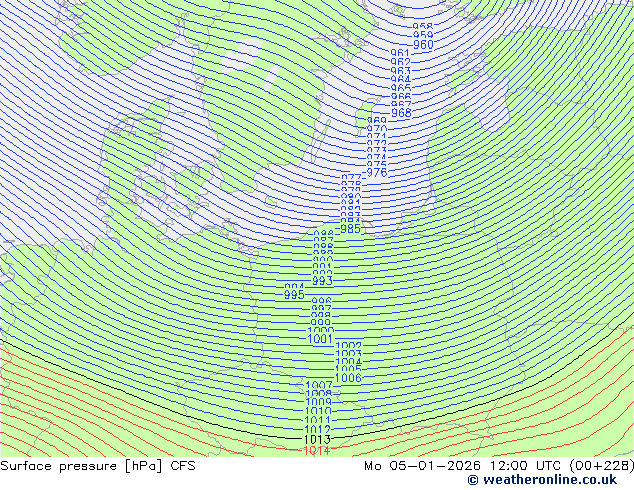Viewport: 634px width, 490px height.
Task: Click the 1001 isobar label
Action: 320,339
